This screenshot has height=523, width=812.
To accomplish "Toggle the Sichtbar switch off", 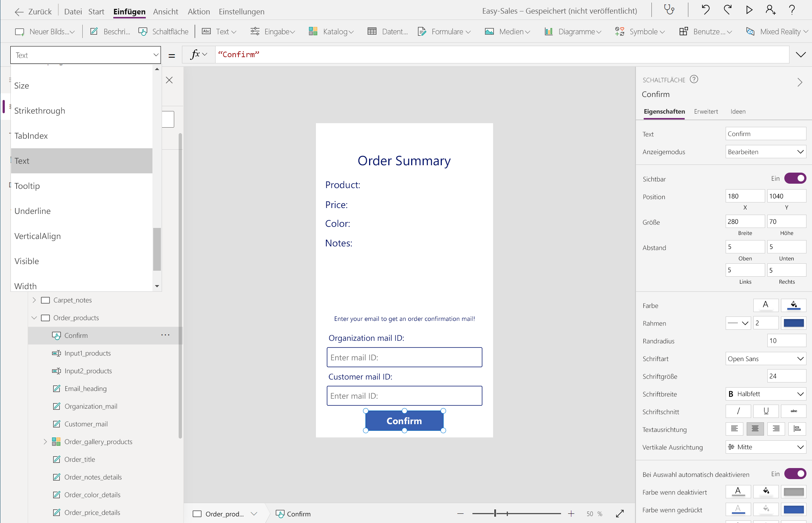I will (x=795, y=179).
